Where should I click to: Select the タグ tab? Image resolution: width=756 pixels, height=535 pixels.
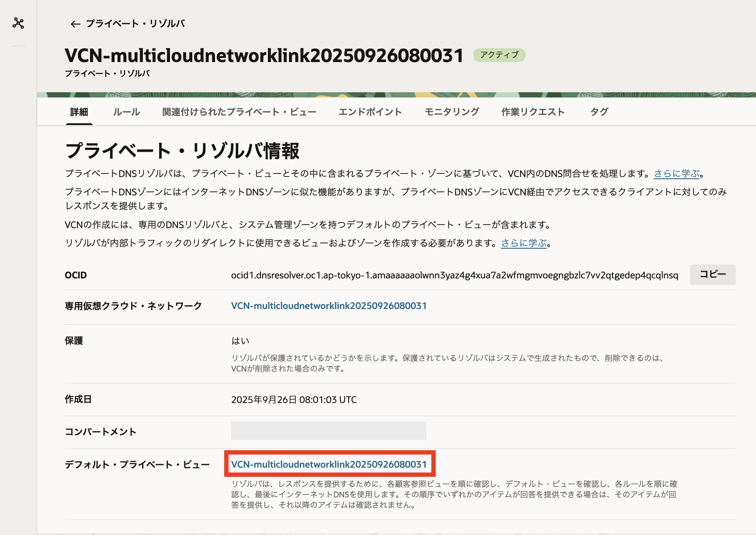coord(599,112)
